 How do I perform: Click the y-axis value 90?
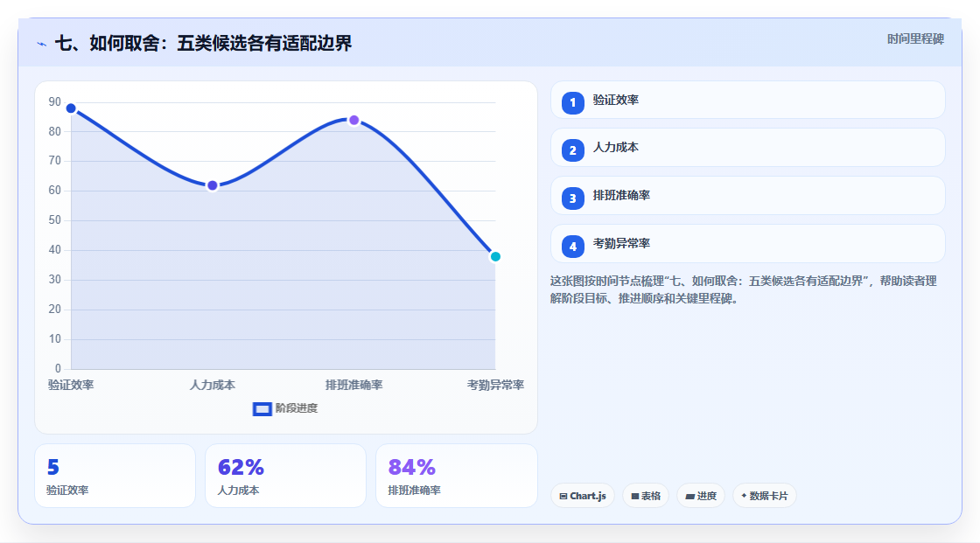pos(55,101)
